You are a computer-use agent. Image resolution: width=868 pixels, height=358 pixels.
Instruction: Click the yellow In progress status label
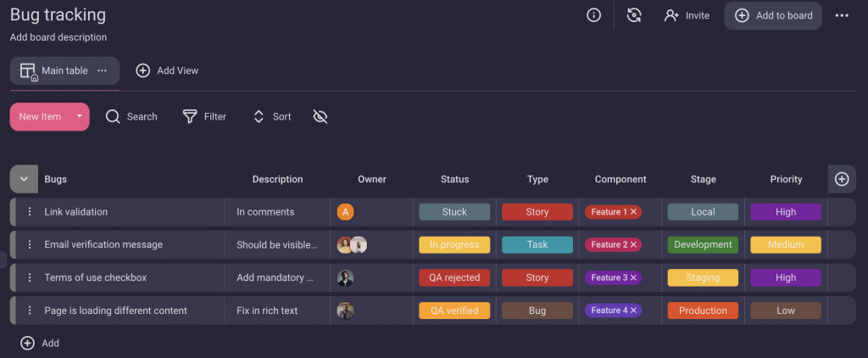(454, 245)
